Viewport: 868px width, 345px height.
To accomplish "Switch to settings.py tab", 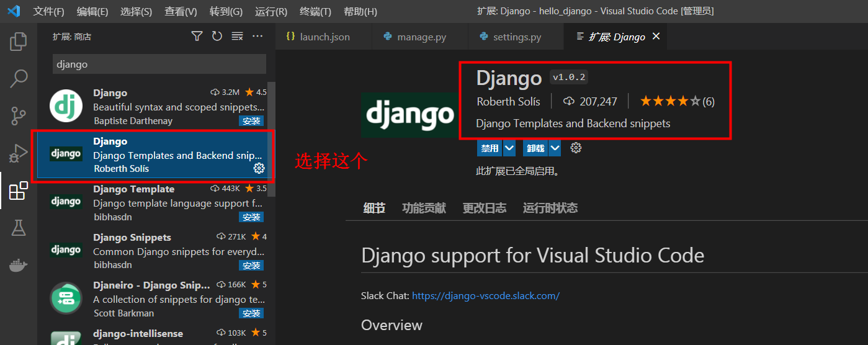I will [x=516, y=37].
